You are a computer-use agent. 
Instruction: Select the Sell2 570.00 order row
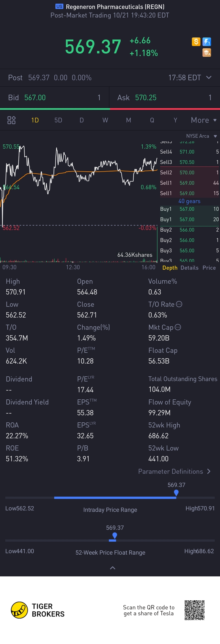point(189,173)
